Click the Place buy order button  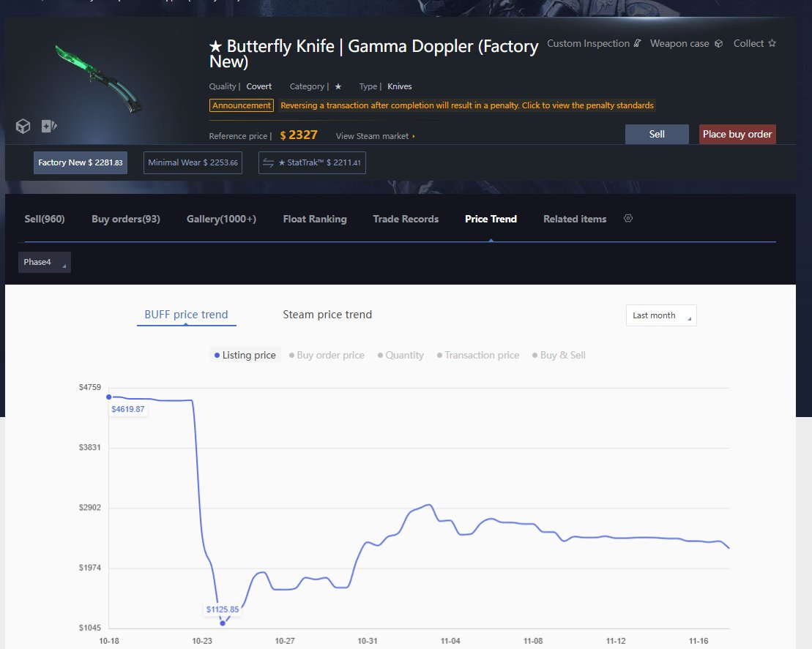(737, 134)
